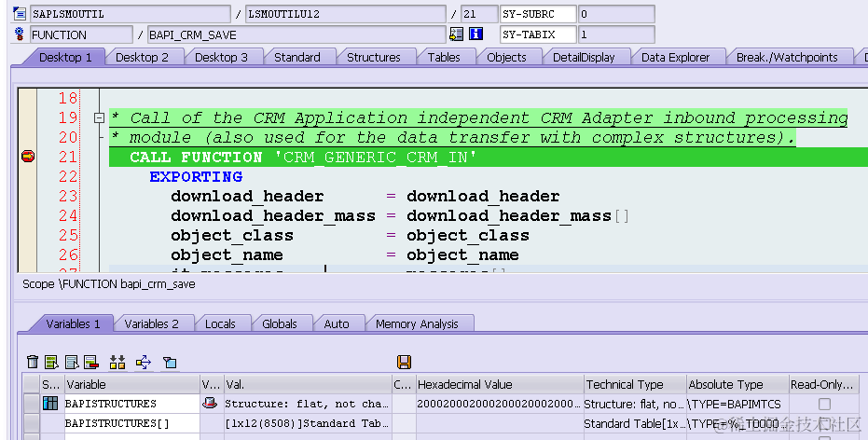Click the list icon with red bar
This screenshot has width=868, height=440.
(90, 362)
